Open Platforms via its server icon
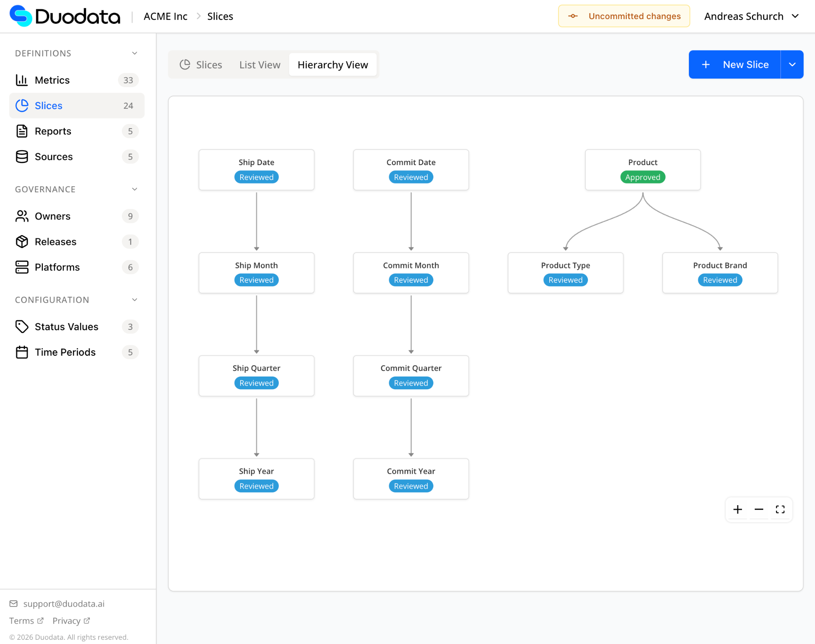Viewport: 815px width, 644px height. tap(22, 267)
